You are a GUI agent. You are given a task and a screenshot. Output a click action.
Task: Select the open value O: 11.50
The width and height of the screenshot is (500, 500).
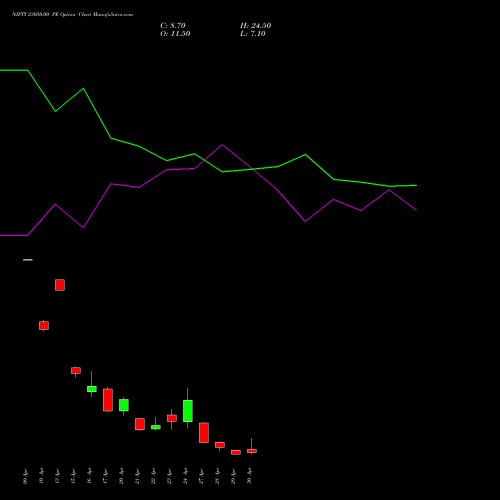coord(175,34)
